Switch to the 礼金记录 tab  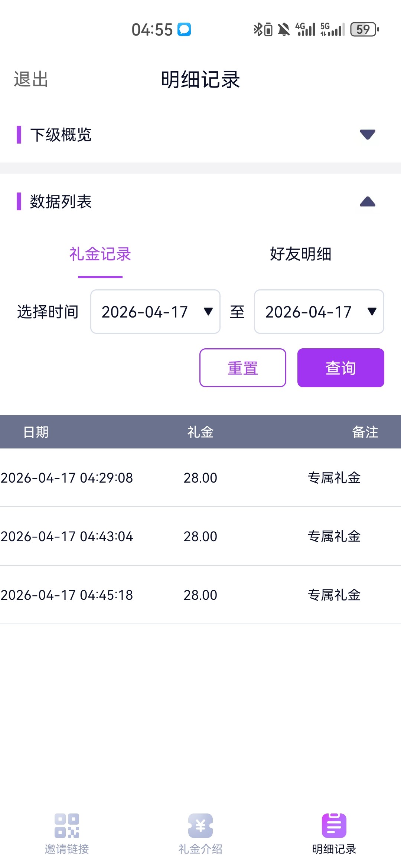[x=100, y=254]
